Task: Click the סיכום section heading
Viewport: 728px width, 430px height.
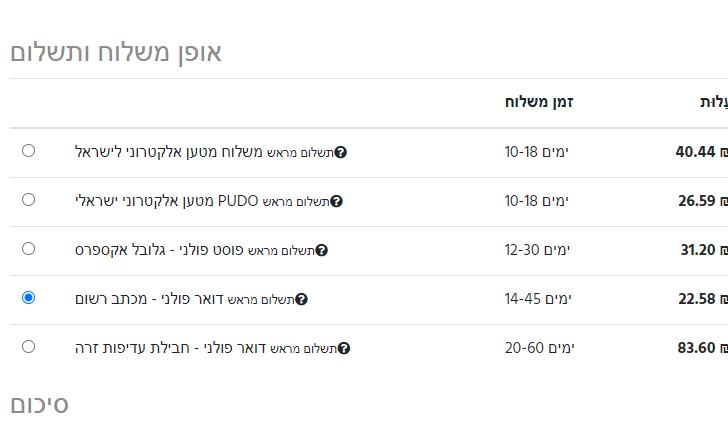Action: 39,404
